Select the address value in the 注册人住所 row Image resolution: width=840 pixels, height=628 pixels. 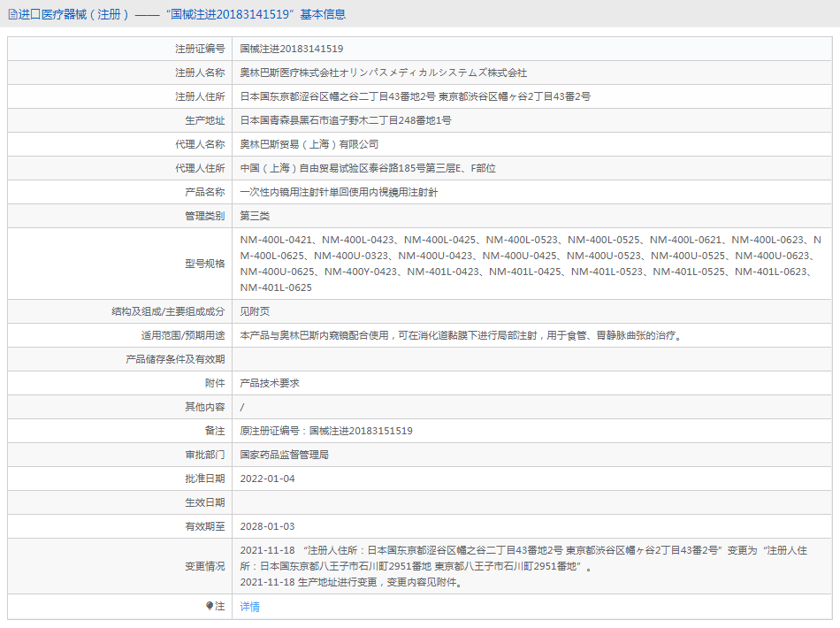[x=416, y=96]
